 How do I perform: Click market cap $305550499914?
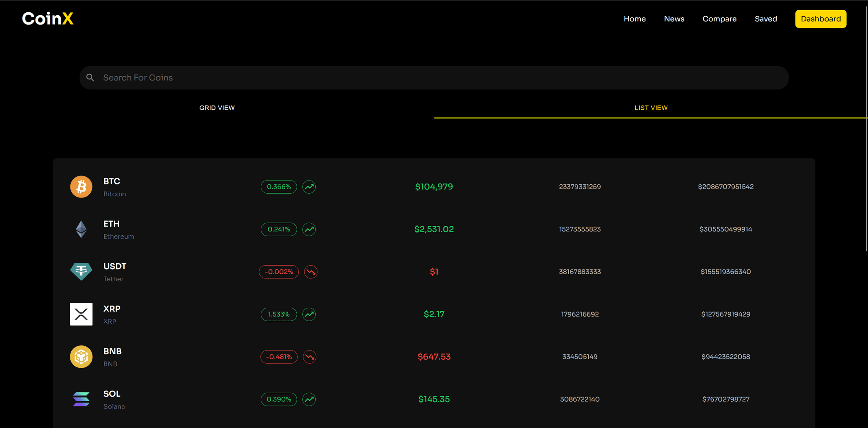tap(726, 229)
